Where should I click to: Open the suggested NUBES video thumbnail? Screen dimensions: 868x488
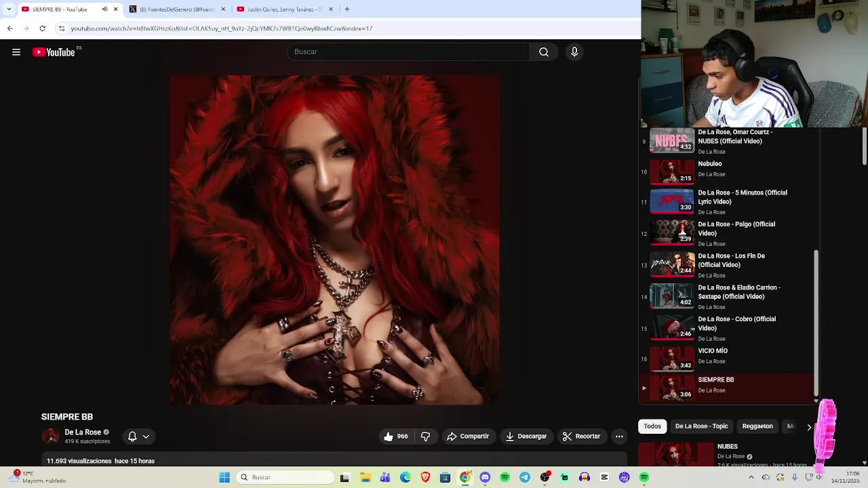pyautogui.click(x=676, y=454)
